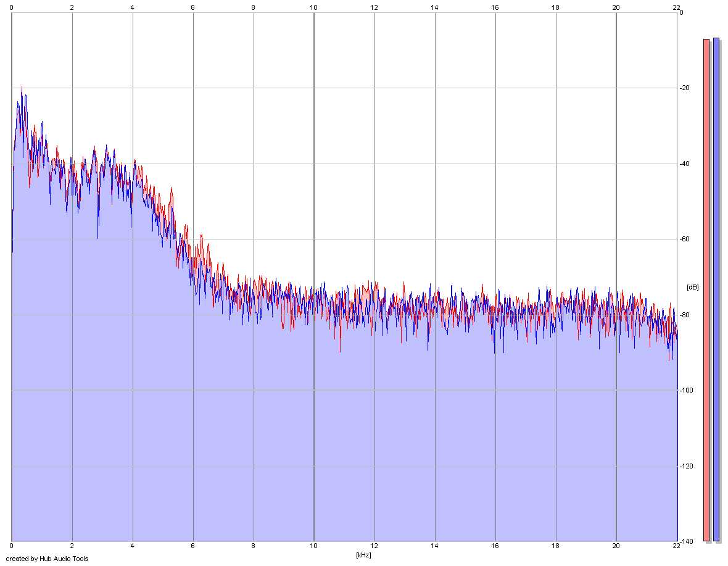Click the 'created by Hub Audio Tools' text

click(47, 559)
